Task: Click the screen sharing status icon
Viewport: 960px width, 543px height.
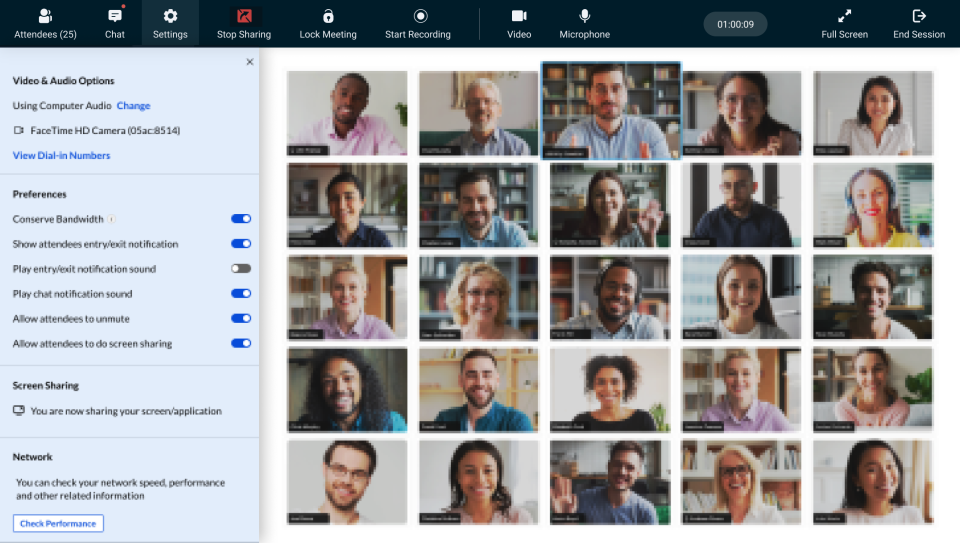Action: point(19,411)
